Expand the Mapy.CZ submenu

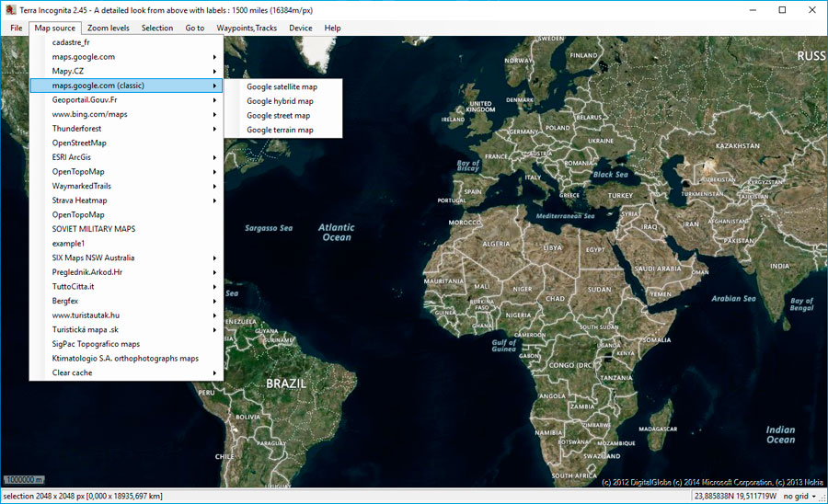(x=126, y=71)
